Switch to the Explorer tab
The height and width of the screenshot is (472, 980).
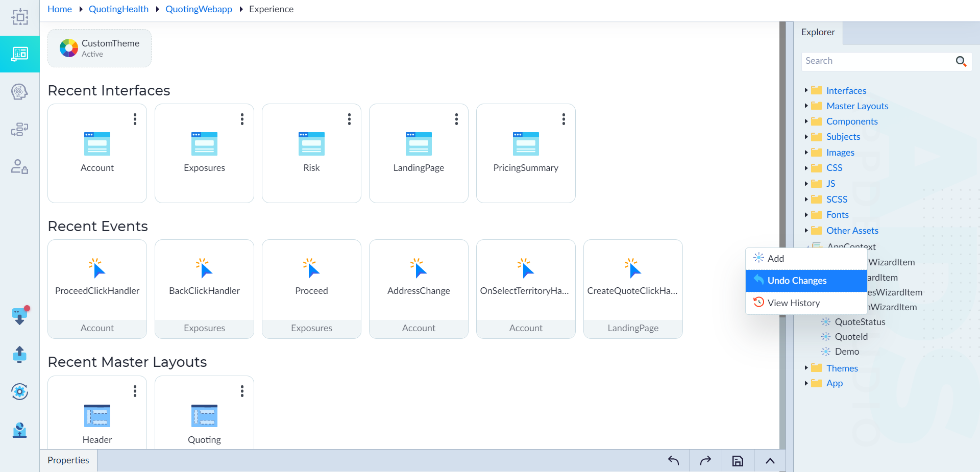(x=818, y=32)
